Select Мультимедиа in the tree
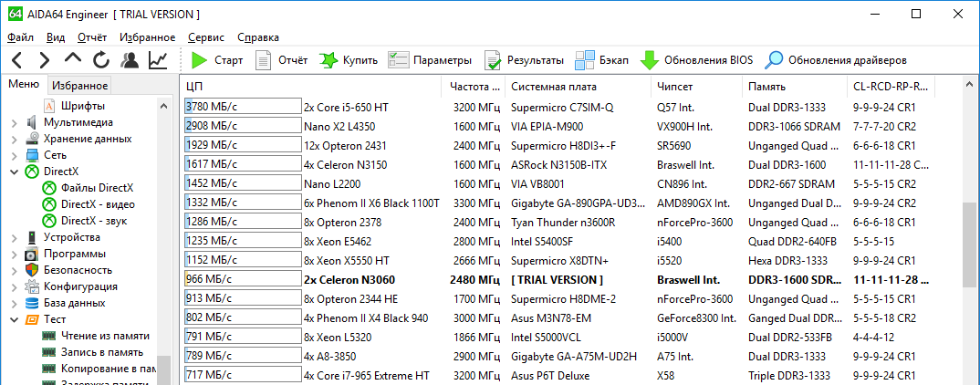980x385 pixels. click(x=78, y=122)
